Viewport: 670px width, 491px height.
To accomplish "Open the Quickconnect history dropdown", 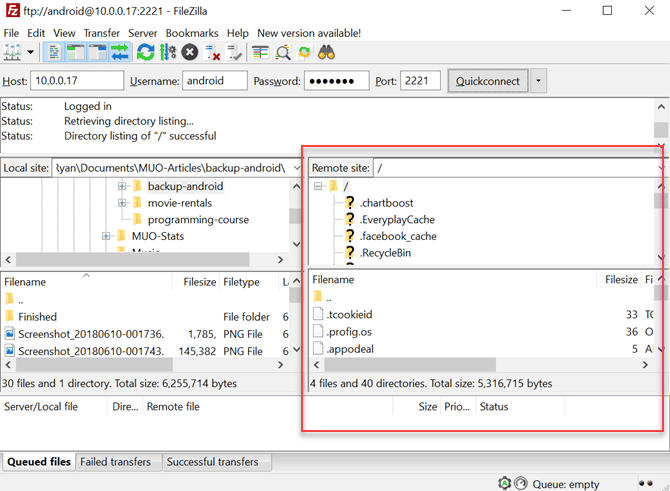I will [540, 81].
